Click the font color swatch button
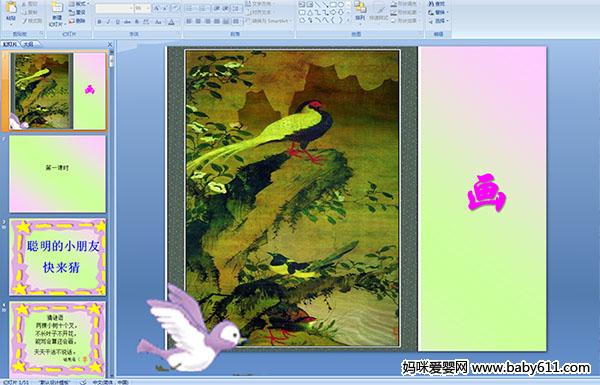The width and height of the screenshot is (600, 385). point(171,22)
